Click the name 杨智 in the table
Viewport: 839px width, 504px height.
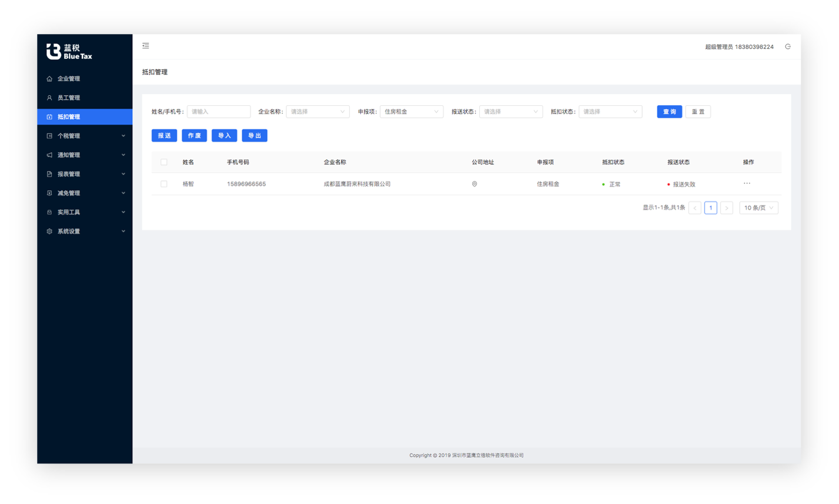tap(188, 184)
